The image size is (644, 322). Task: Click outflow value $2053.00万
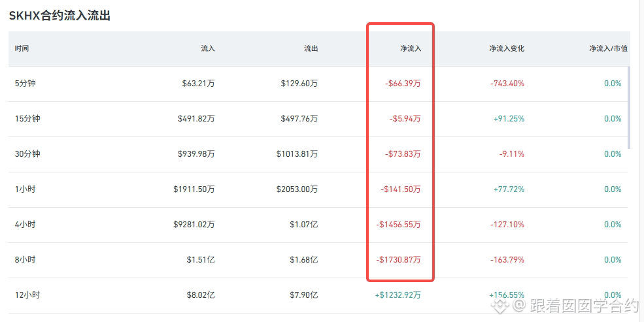pyautogui.click(x=297, y=189)
